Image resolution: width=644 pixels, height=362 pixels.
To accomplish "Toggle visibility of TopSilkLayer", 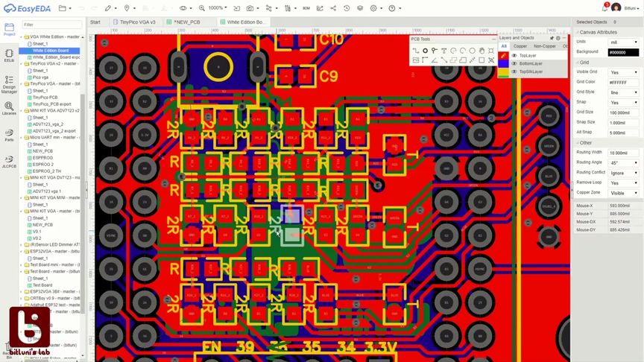I will pos(514,72).
